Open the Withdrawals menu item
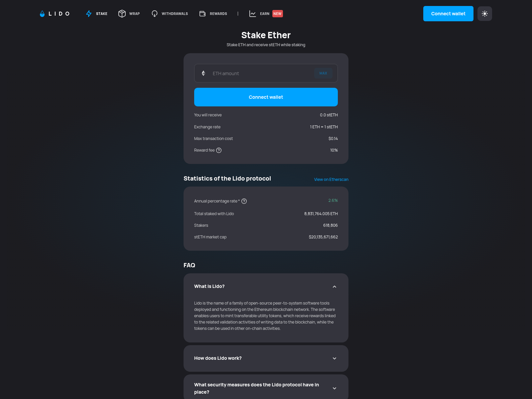Viewport: 532px width, 399px height. [x=170, y=14]
